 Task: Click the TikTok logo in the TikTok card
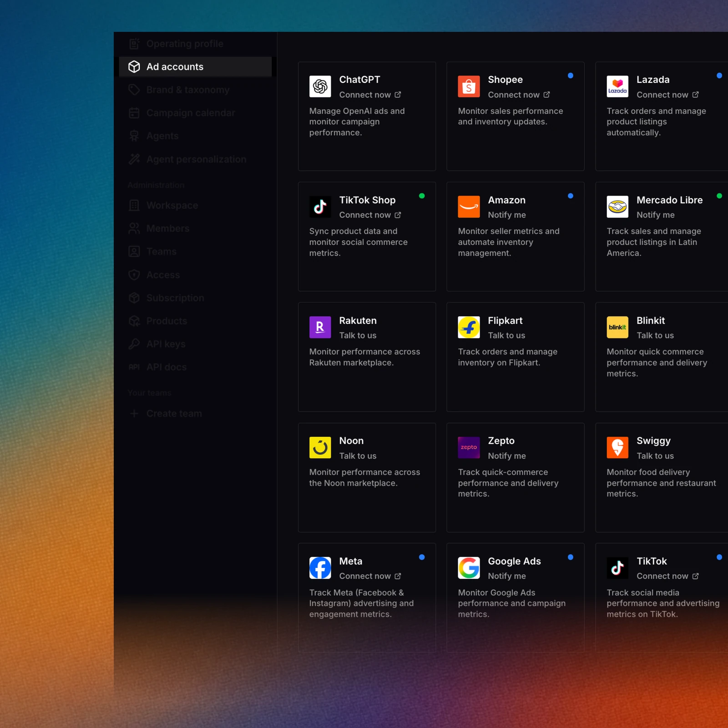[x=617, y=568]
